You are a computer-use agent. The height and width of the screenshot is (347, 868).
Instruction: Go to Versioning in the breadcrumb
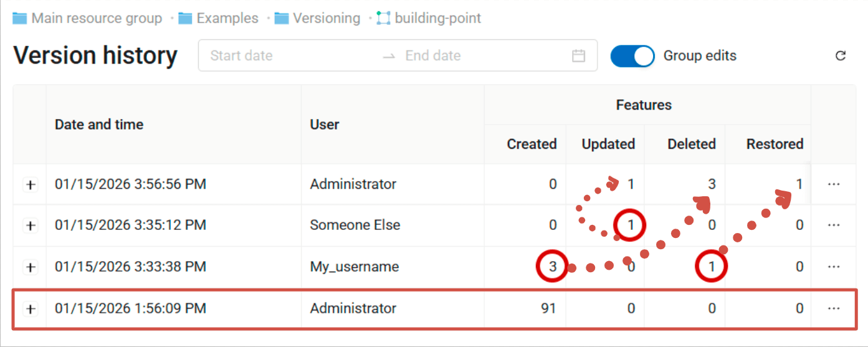point(327,18)
